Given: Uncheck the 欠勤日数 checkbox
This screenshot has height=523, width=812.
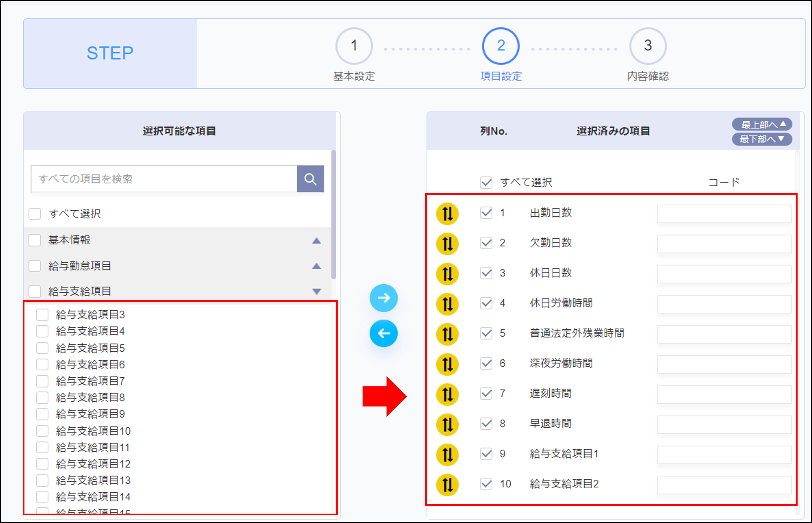Looking at the screenshot, I should click(x=486, y=243).
